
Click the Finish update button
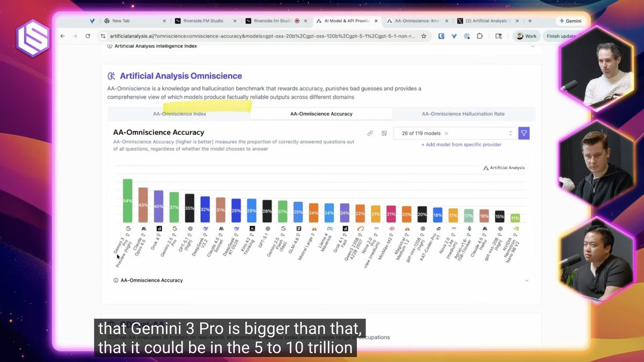(561, 36)
